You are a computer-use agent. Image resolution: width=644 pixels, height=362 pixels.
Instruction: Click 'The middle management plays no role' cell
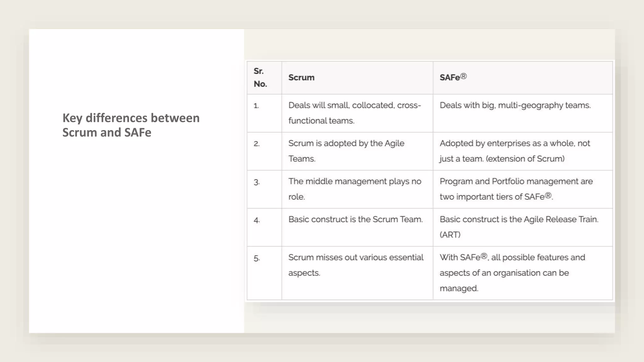click(354, 189)
